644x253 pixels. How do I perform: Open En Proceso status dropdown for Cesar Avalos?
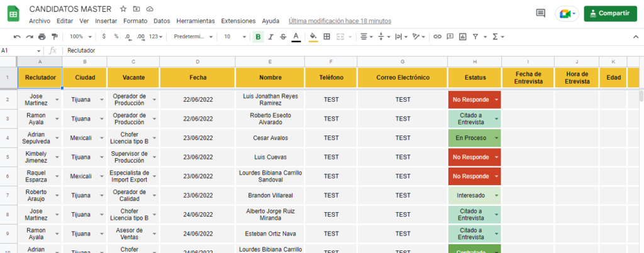point(497,137)
